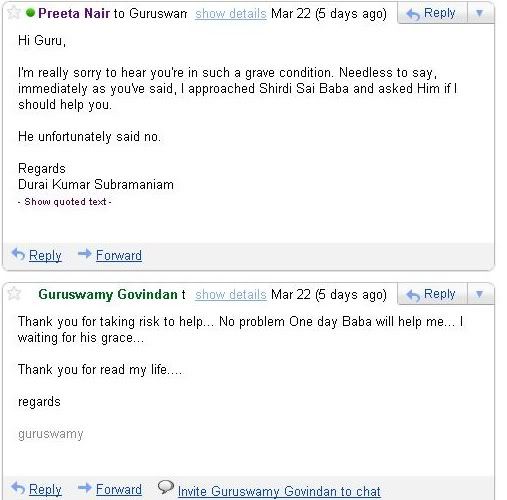Expand the Show quoted text section
Screen dimensions: 507x500
[65, 202]
